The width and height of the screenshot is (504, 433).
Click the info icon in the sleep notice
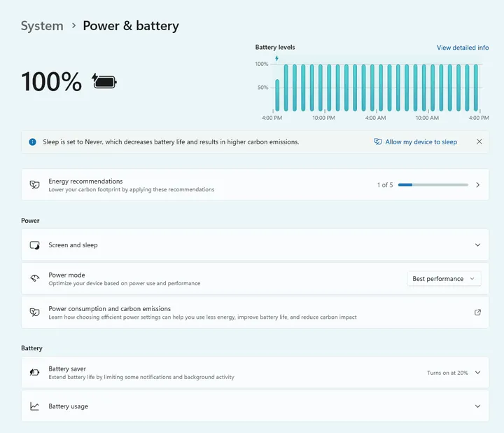point(32,142)
